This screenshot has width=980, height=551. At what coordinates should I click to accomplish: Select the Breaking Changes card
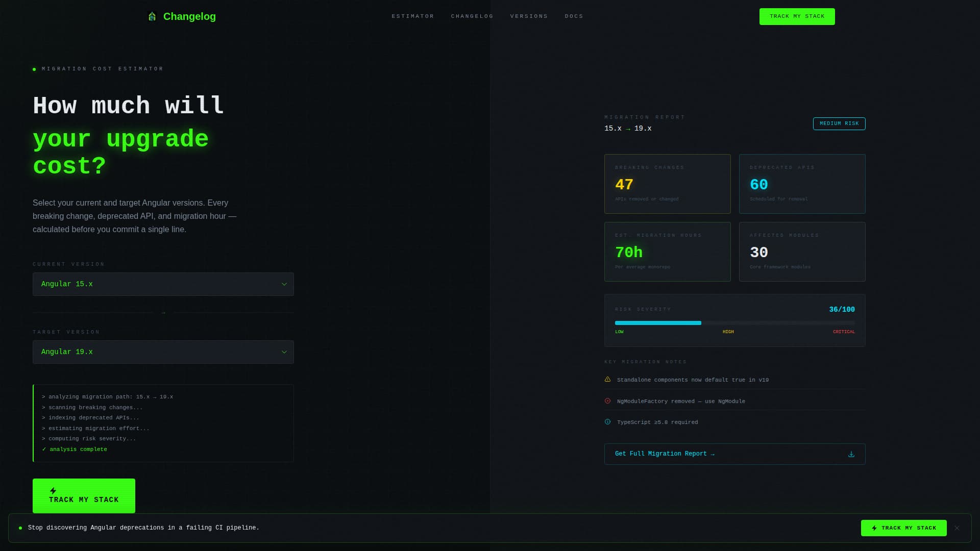[x=667, y=184]
